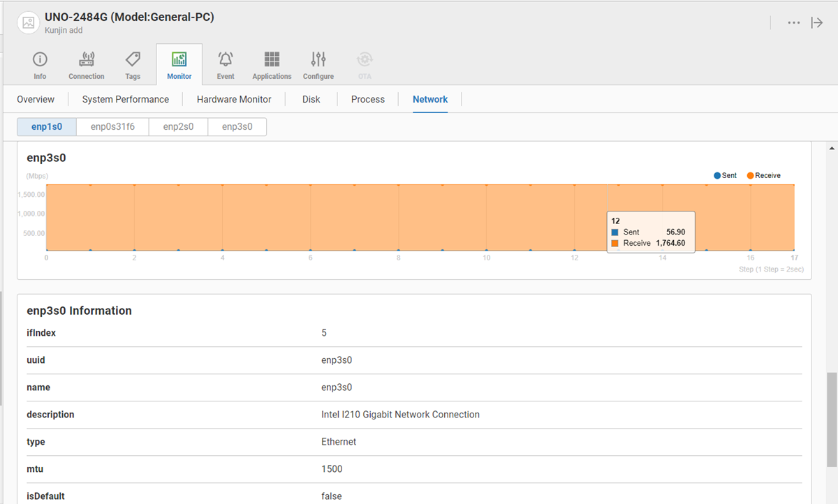Open the Info section icon
This screenshot has height=504, width=838.
click(x=40, y=59)
